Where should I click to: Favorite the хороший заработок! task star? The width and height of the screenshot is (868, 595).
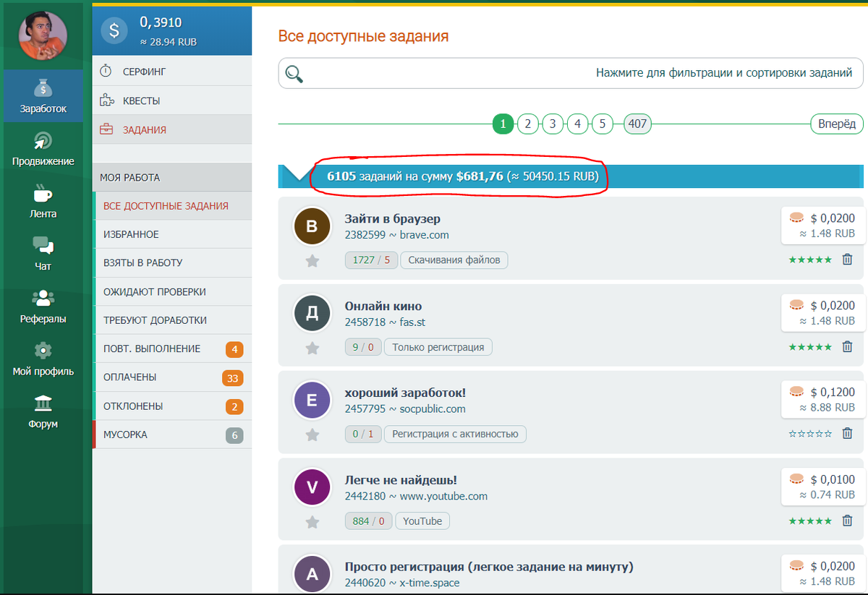(312, 435)
